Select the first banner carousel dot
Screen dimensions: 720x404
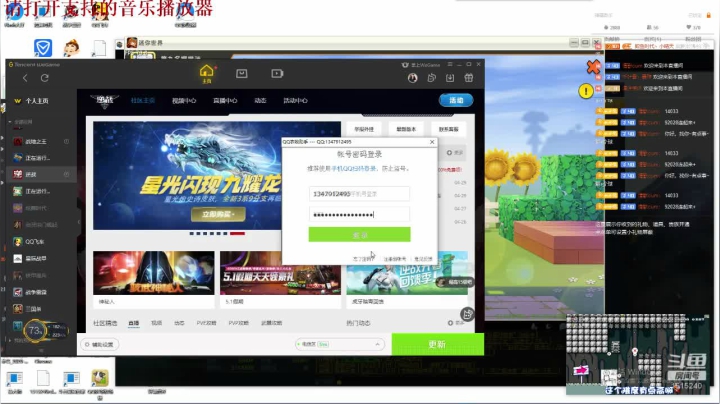click(192, 233)
